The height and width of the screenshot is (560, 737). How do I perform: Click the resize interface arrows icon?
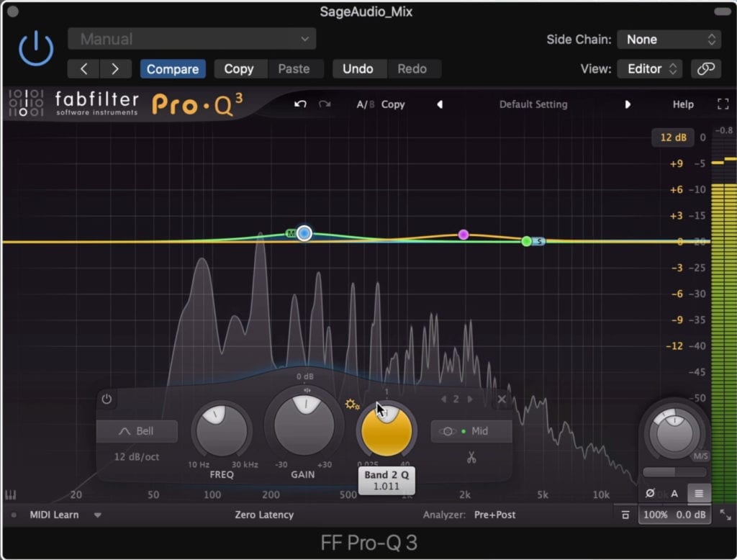(725, 515)
